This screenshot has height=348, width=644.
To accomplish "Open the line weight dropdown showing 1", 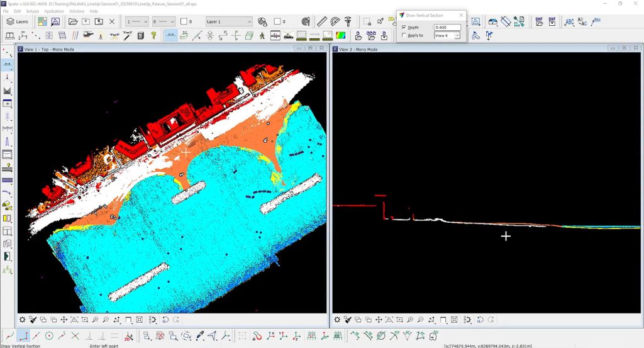I will (136, 21).
